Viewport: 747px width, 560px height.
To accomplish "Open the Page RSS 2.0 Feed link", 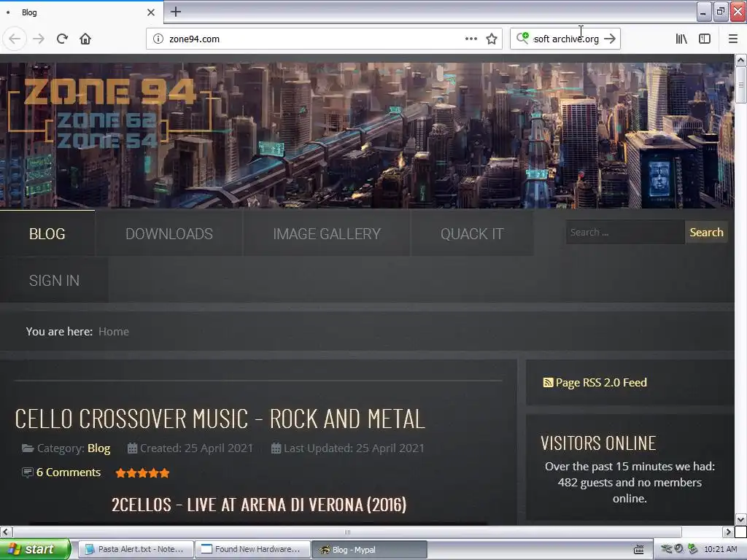I will (x=601, y=382).
